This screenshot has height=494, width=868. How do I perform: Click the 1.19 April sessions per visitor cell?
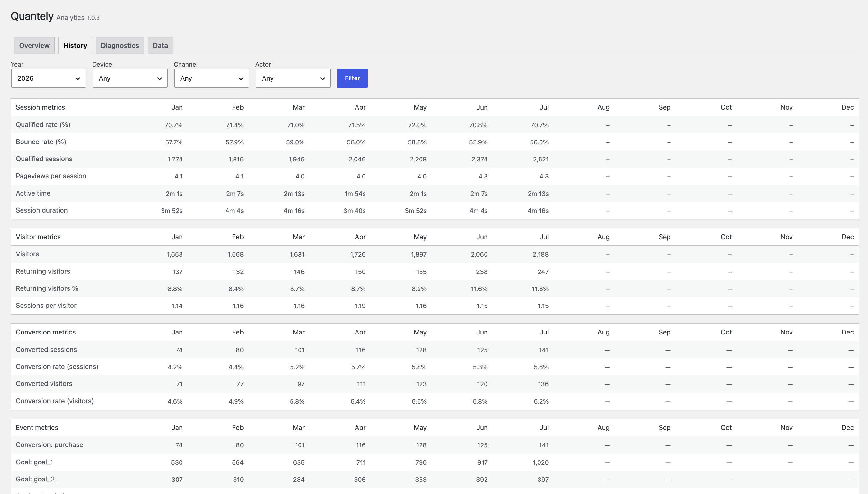tap(360, 306)
